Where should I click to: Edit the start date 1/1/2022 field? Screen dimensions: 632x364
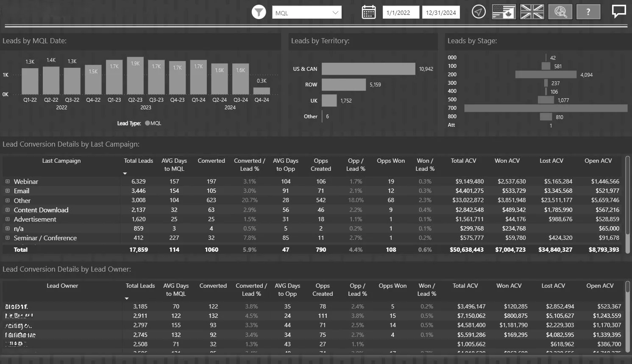pyautogui.click(x=401, y=13)
